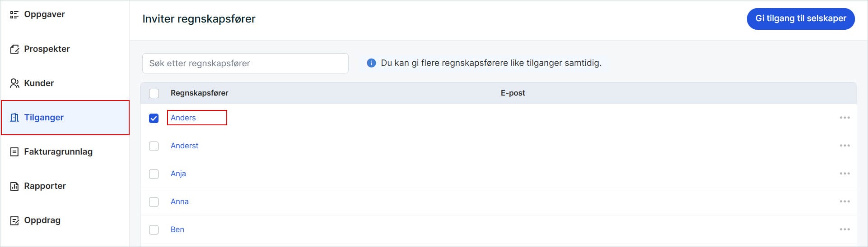Open the Anderst accountant link
Screen dimensions: 868x247
click(x=185, y=146)
